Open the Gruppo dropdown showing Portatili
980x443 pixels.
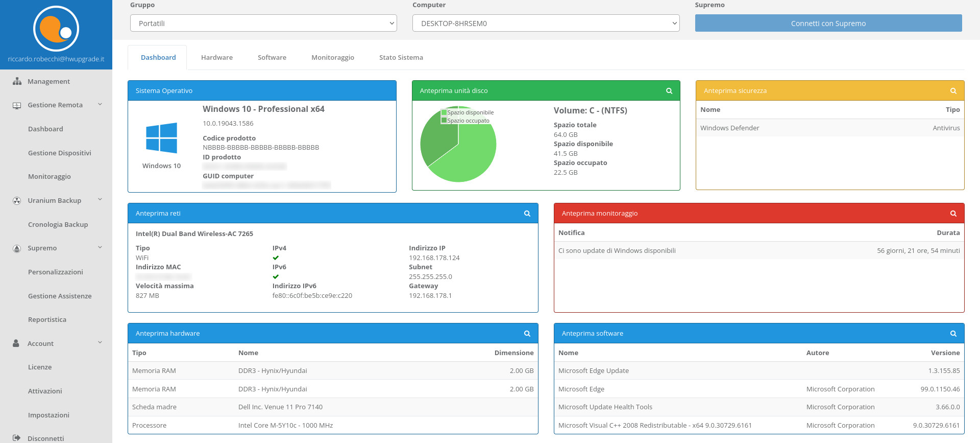point(263,24)
